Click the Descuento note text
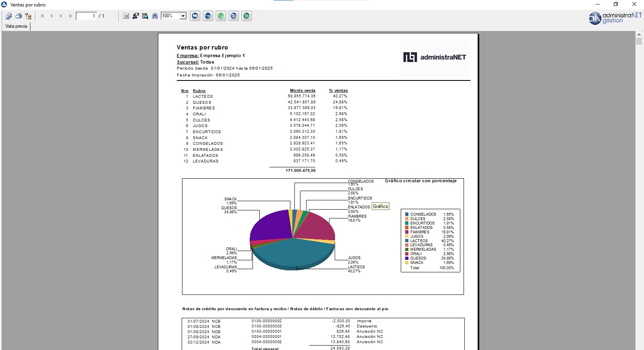This screenshot has width=644, height=350. click(x=367, y=326)
